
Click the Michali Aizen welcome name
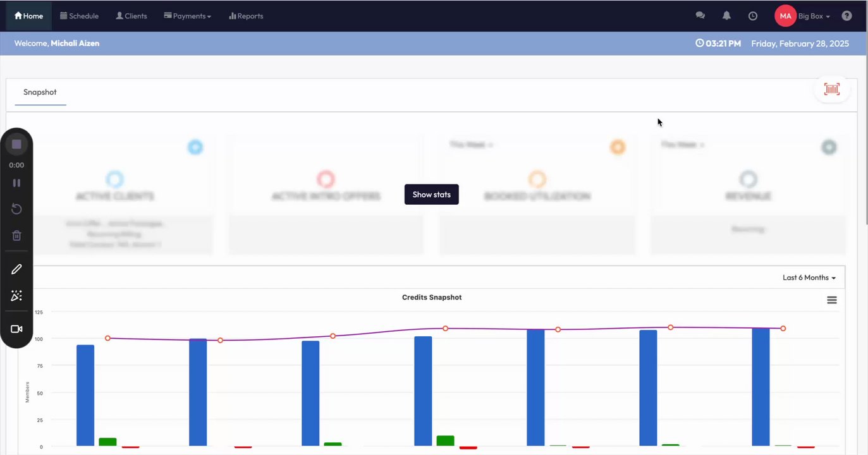pyautogui.click(x=75, y=44)
